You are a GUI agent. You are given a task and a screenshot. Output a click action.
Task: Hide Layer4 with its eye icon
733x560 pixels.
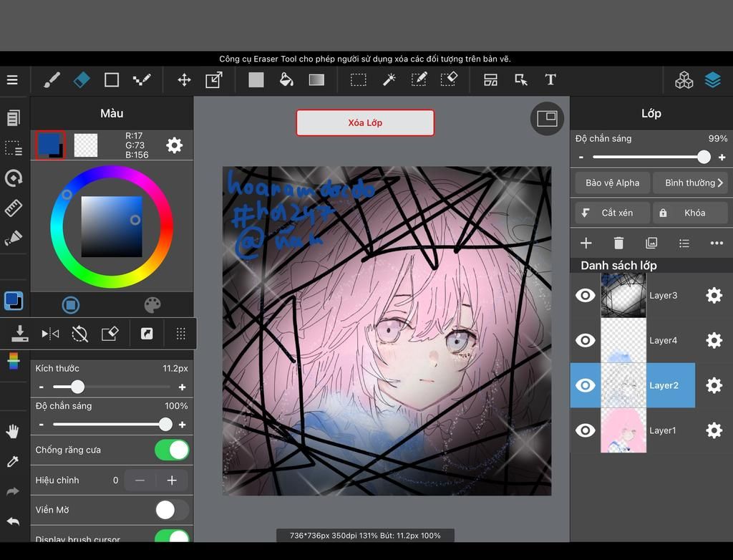(x=586, y=340)
